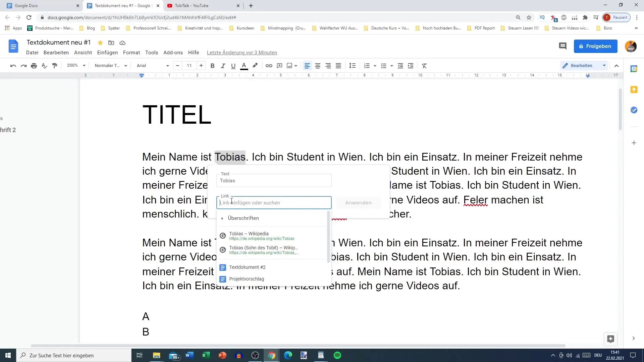Open Google Keep side panel icon
This screenshot has height=362, width=644.
pos(634,89)
